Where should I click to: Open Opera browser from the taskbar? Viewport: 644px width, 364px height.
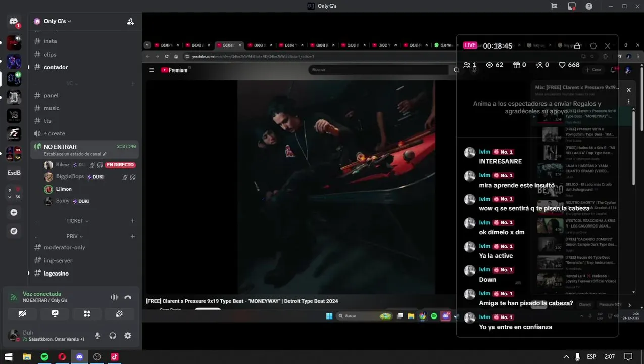[62, 357]
